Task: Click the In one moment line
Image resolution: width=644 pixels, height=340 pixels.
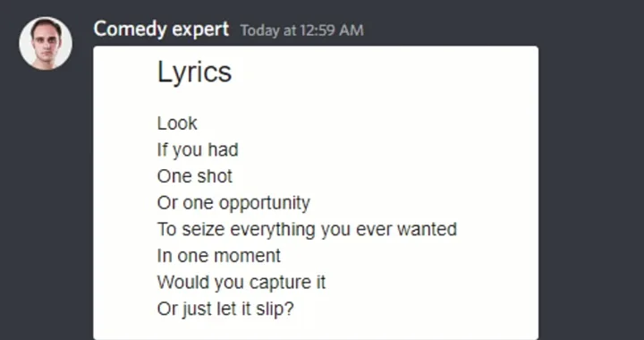Action: tap(219, 256)
